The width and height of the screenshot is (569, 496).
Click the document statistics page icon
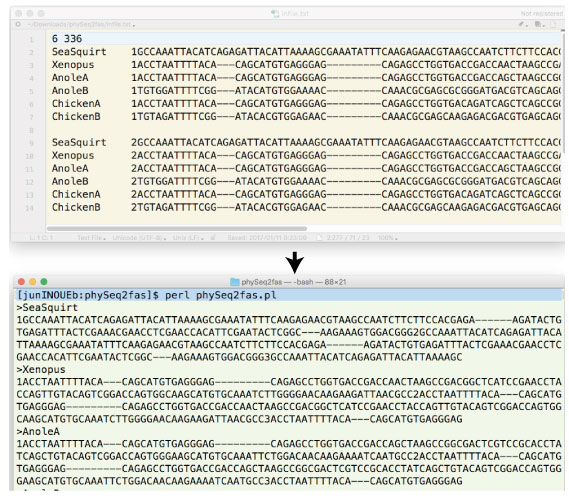point(320,238)
